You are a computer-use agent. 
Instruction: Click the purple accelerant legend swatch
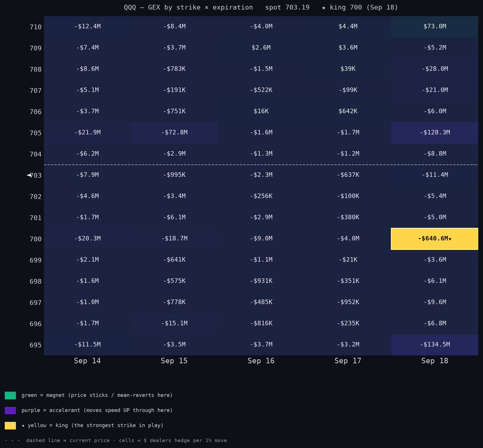pos(10,410)
